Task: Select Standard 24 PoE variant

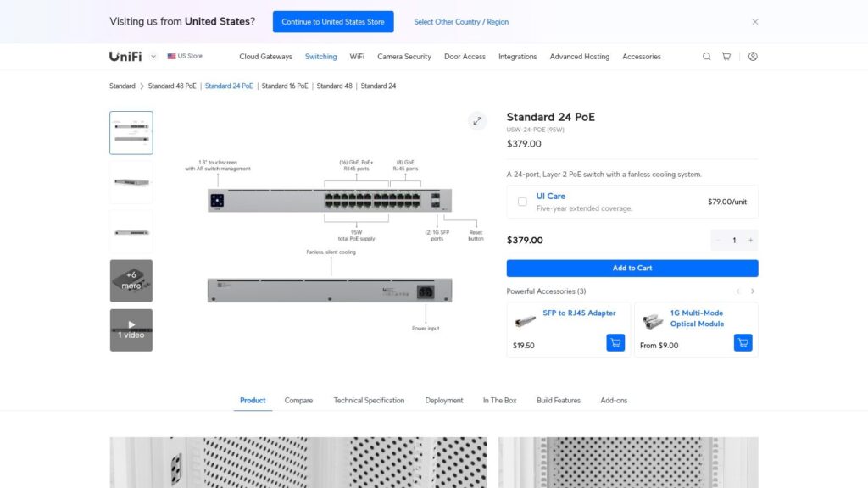Action: [x=229, y=86]
